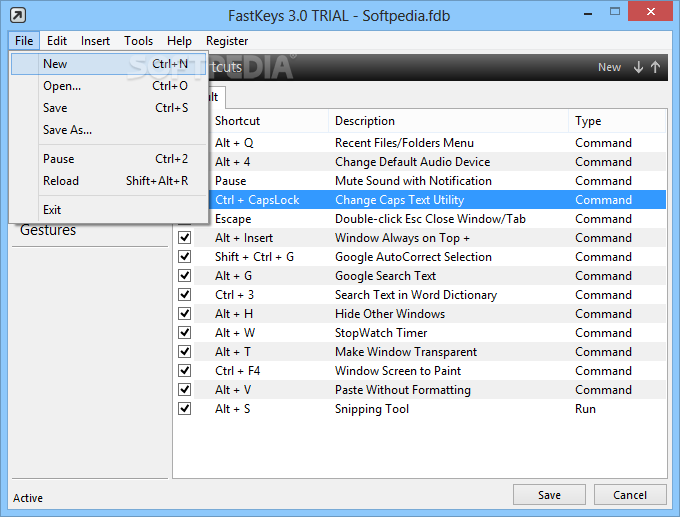Click the Save button at bottom
The height and width of the screenshot is (517, 680).
point(549,495)
